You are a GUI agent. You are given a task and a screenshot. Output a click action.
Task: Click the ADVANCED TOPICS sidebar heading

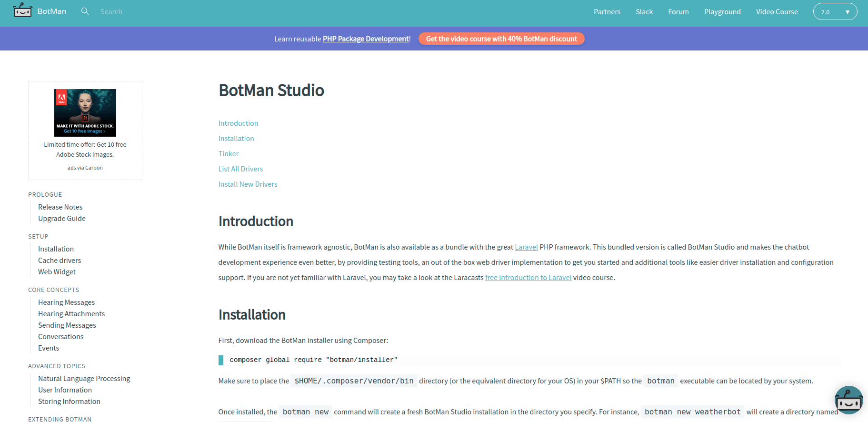click(x=56, y=366)
